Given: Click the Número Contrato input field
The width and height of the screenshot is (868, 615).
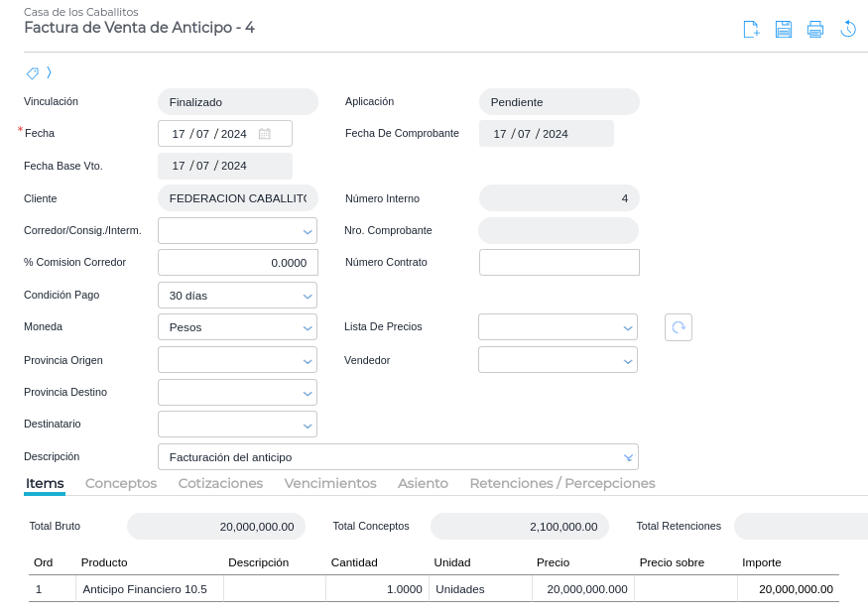Looking at the screenshot, I should [558, 263].
